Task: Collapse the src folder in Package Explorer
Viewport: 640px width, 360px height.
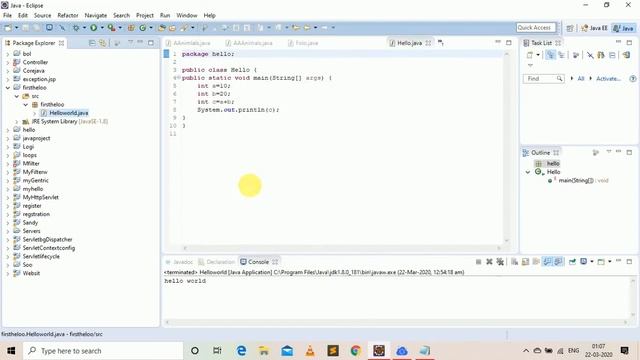Action: point(17,96)
